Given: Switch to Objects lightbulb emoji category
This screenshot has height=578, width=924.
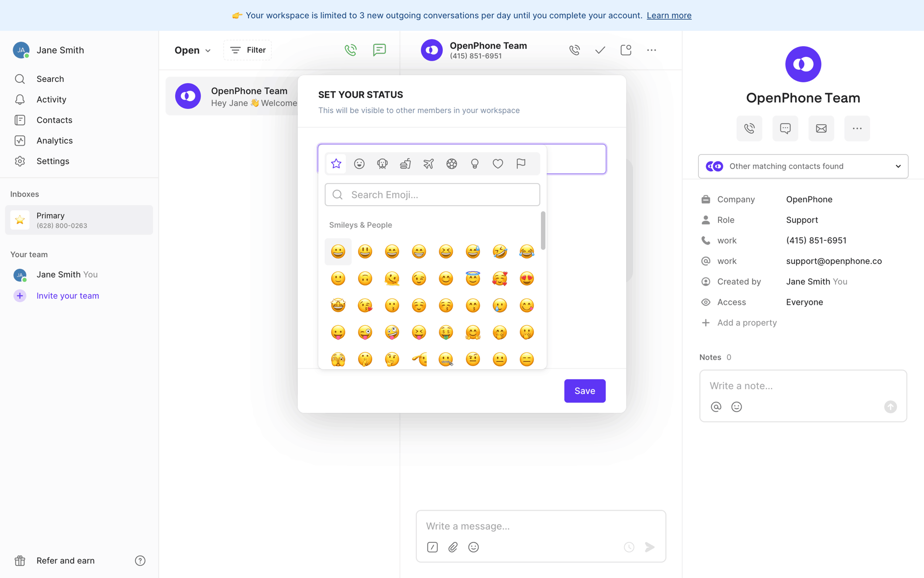Looking at the screenshot, I should tap(475, 164).
